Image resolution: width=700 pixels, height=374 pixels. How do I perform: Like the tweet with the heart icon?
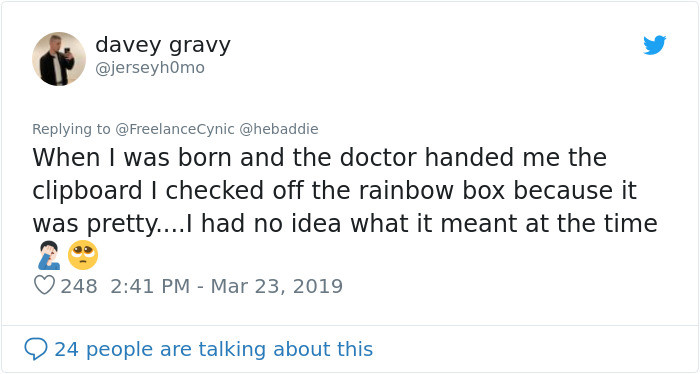(x=45, y=285)
